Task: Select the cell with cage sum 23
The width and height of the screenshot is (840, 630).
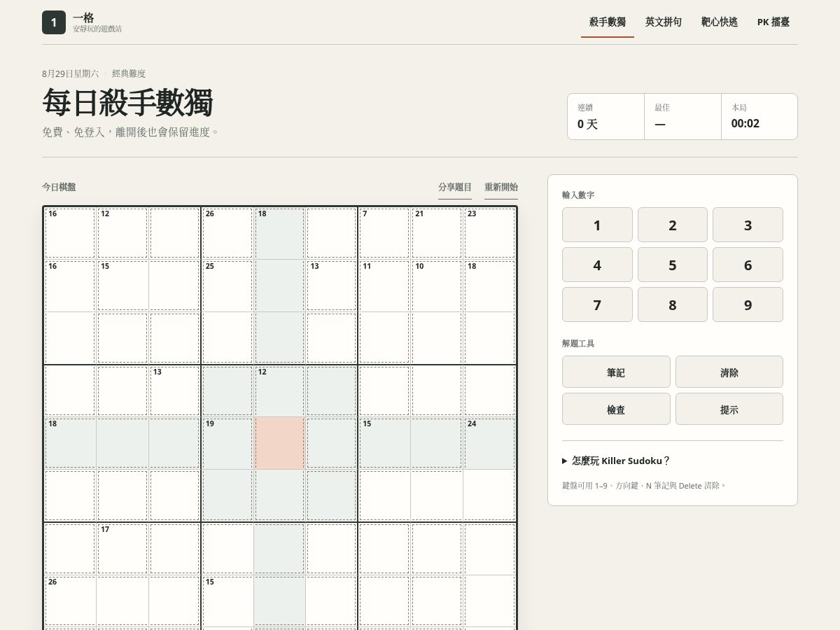Action: pos(489,233)
